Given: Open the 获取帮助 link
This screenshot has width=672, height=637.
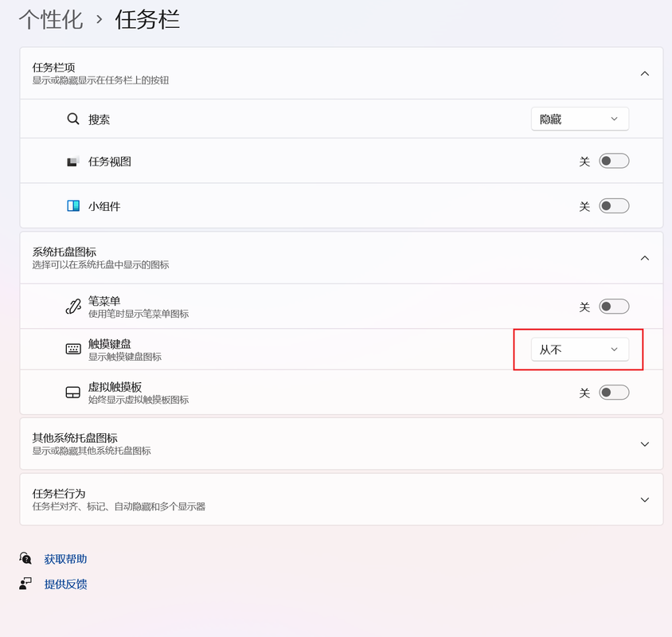Looking at the screenshot, I should click(x=65, y=558).
